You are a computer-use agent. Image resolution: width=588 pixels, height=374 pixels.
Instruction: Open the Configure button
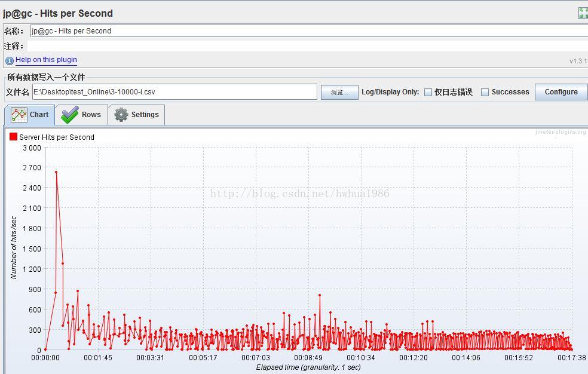(561, 92)
